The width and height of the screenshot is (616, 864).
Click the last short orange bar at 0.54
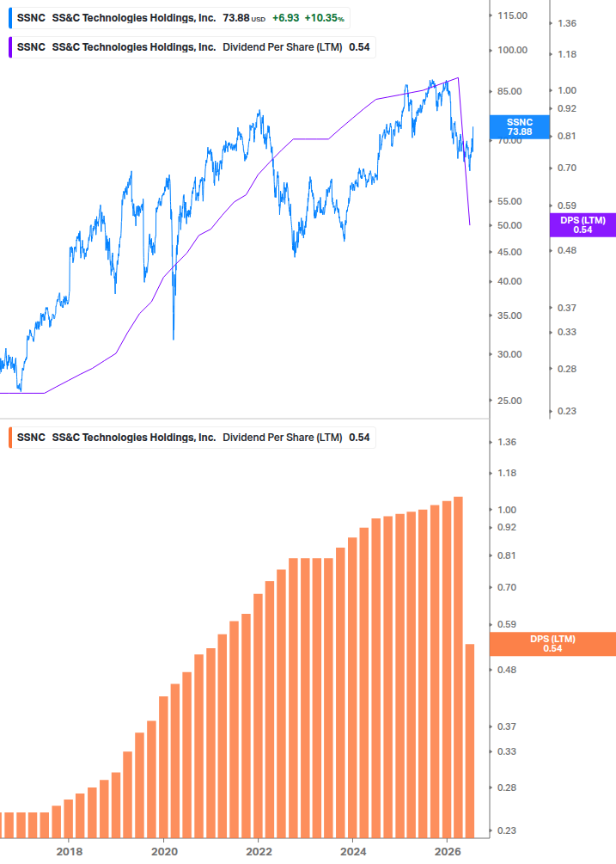tap(470, 740)
